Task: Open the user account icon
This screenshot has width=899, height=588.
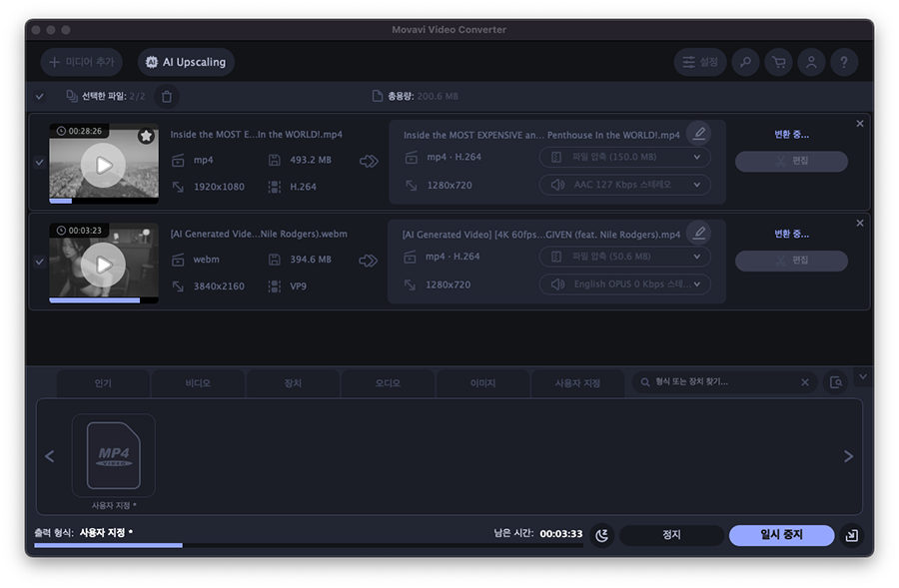Action: click(x=811, y=62)
